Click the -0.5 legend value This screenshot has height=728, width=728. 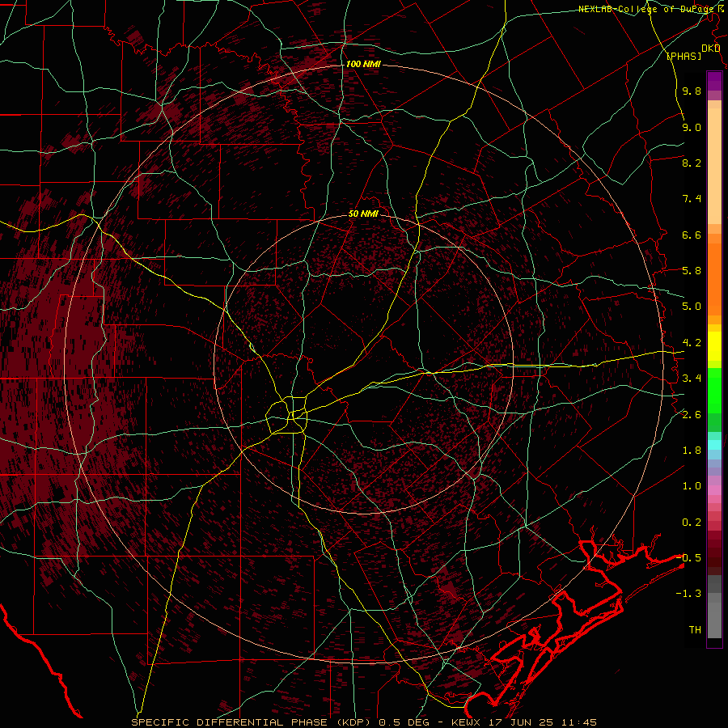pos(689,558)
